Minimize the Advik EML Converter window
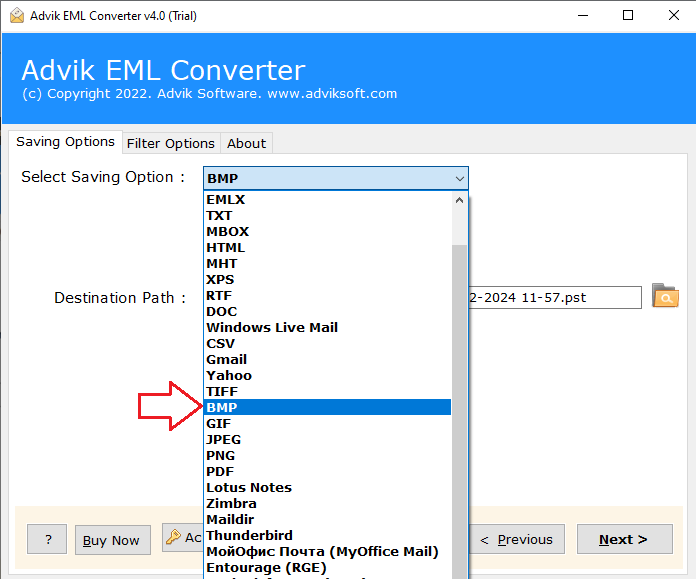 583,16
